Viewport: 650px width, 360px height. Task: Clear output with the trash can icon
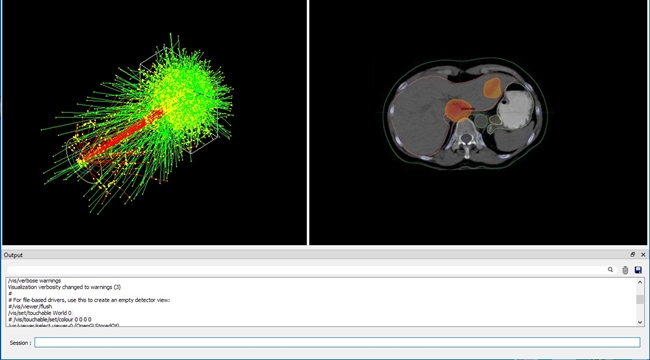click(625, 270)
